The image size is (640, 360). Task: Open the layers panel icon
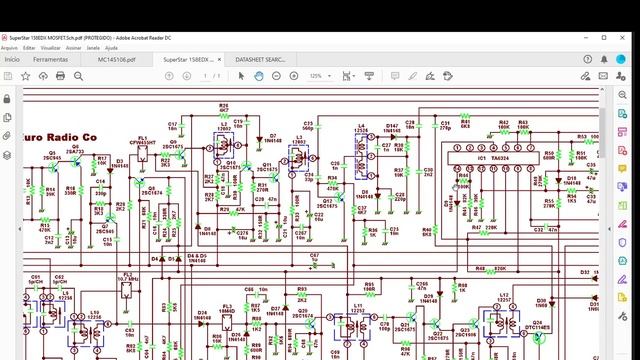coord(7,155)
